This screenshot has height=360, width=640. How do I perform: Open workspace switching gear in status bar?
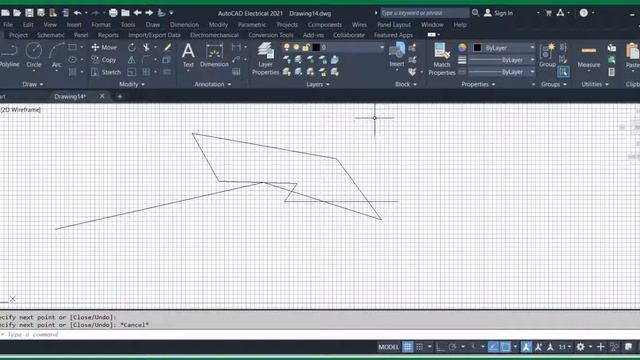coord(580,347)
